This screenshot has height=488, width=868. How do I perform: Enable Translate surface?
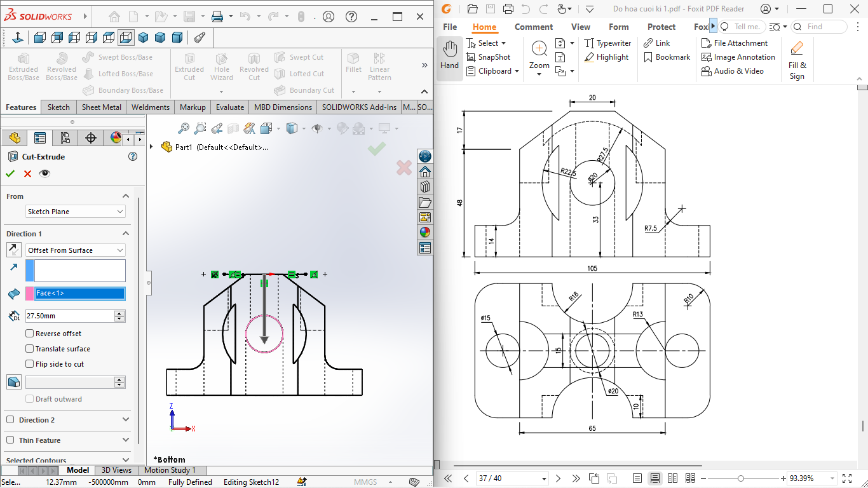(29, 348)
